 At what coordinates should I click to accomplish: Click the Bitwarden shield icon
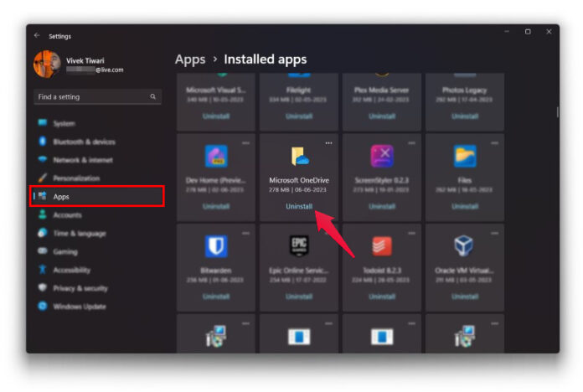(x=216, y=245)
